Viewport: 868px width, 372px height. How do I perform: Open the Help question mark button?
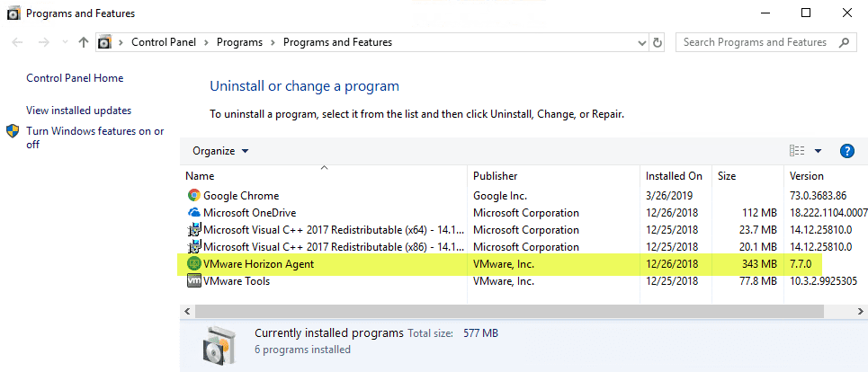pyautogui.click(x=846, y=151)
